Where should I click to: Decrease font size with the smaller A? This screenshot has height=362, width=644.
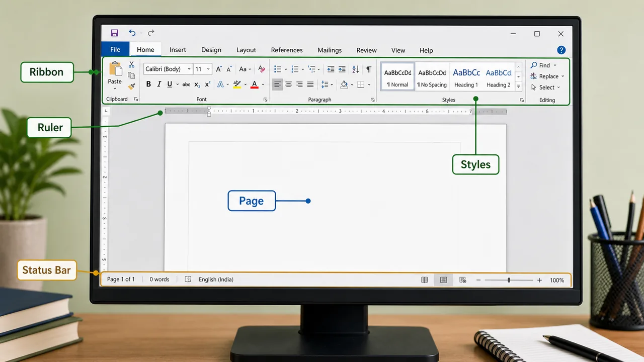[x=229, y=69]
